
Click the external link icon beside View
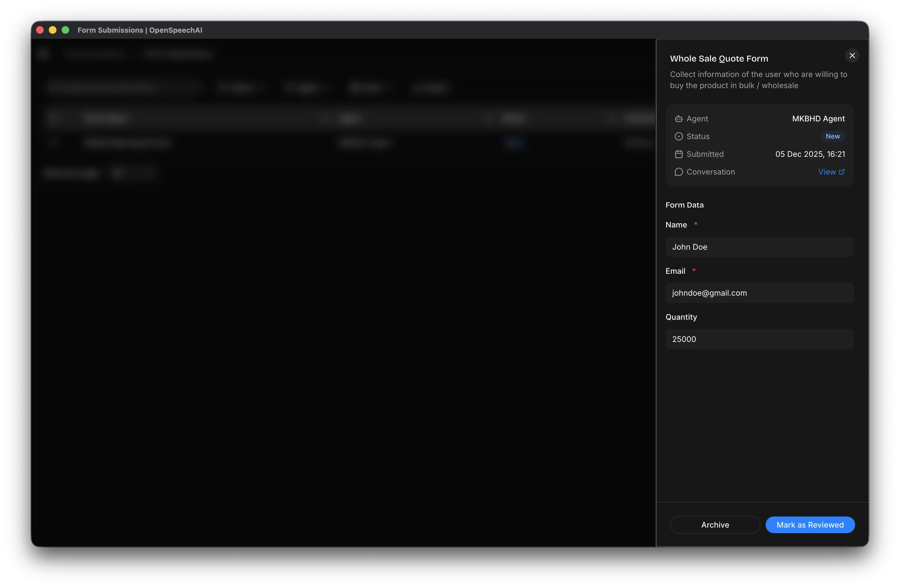click(x=842, y=172)
